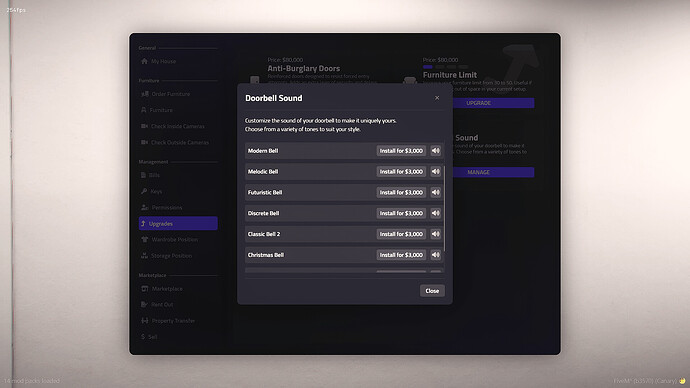Preview the Discrete Bell sound
690x388 pixels.
[x=436, y=213]
